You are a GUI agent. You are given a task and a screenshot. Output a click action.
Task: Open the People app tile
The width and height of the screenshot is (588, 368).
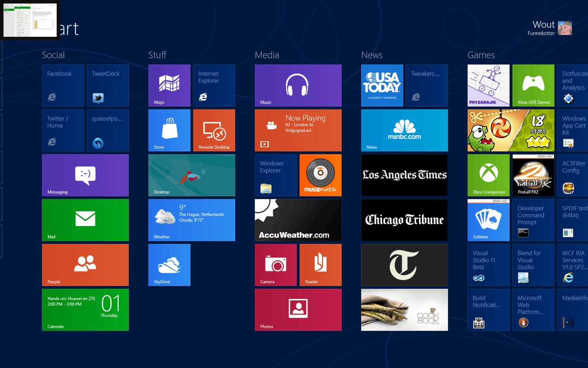coord(85,265)
